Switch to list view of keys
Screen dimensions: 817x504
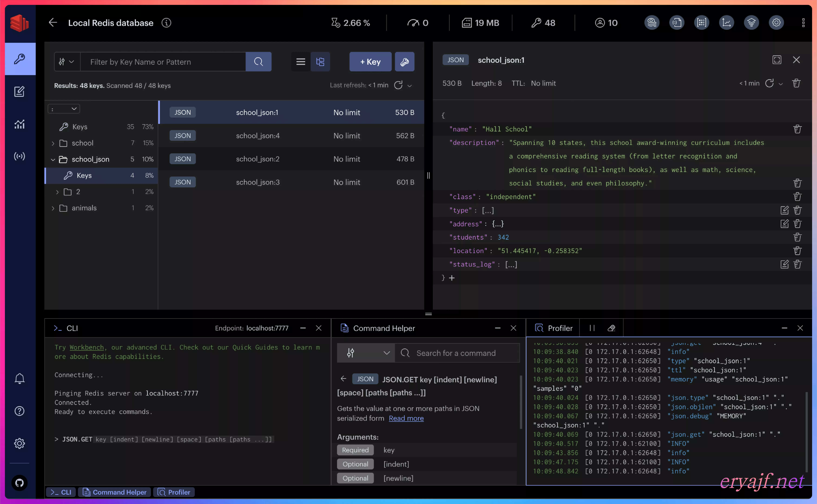(x=300, y=62)
